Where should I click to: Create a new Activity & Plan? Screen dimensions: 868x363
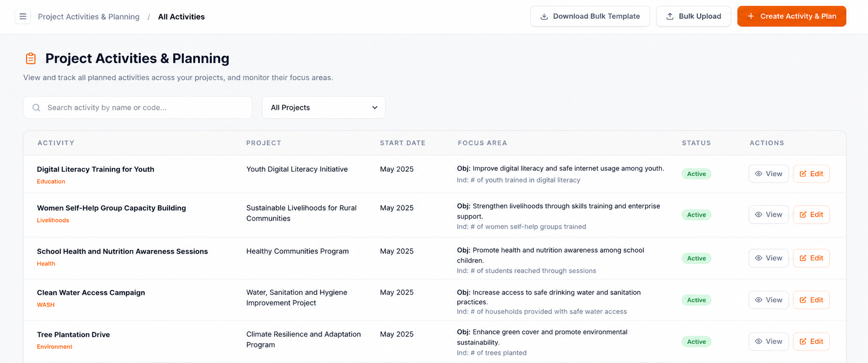click(x=791, y=16)
